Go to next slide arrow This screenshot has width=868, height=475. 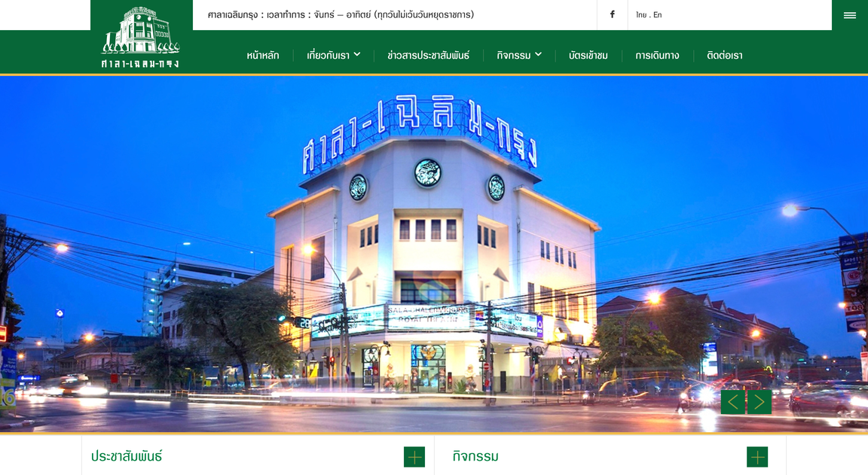click(x=759, y=402)
